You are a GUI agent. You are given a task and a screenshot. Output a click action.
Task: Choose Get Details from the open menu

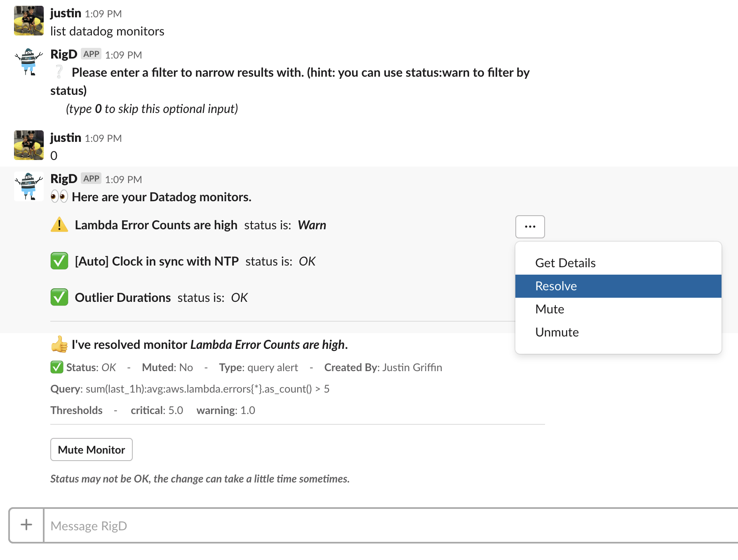pos(565,263)
